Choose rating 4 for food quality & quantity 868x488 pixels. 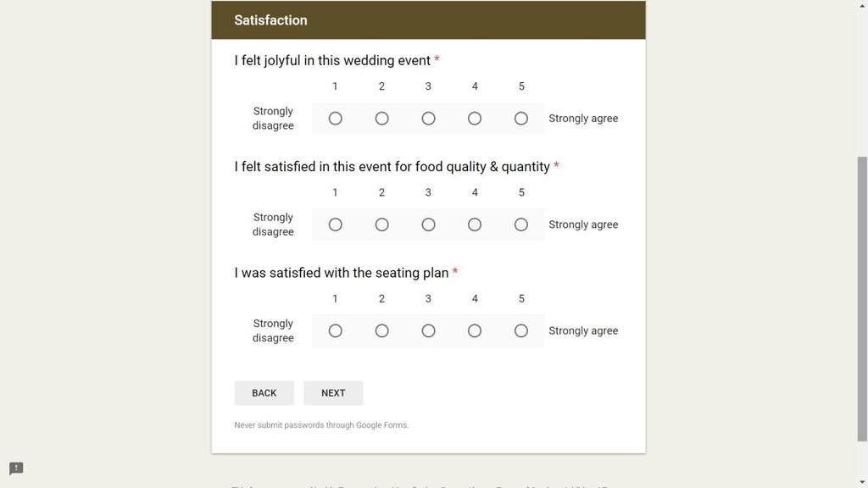click(475, 225)
